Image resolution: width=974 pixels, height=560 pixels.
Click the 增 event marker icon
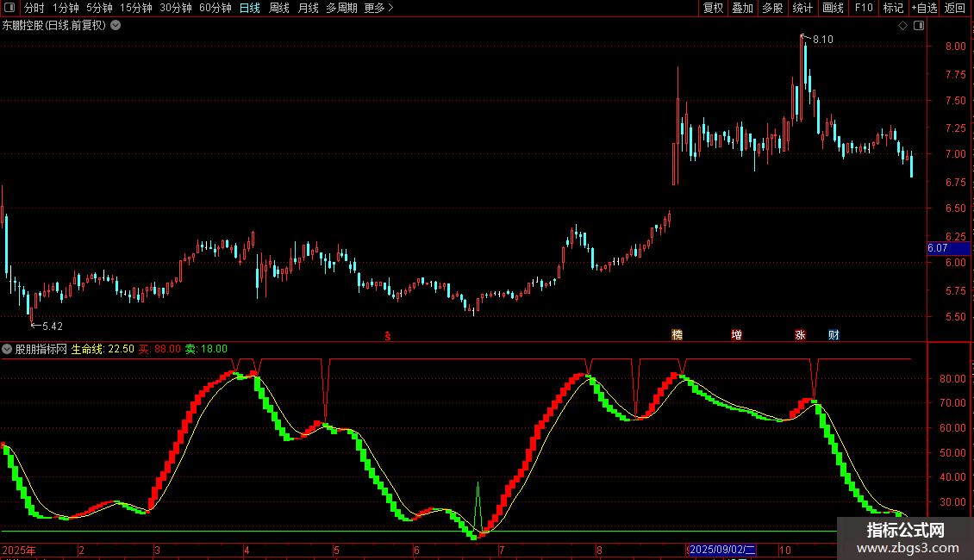(x=737, y=334)
